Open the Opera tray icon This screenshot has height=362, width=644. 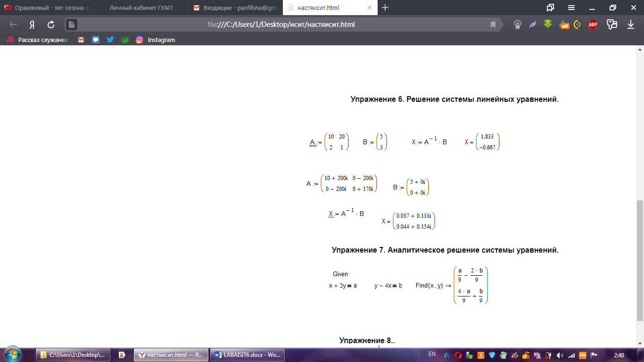coord(458,355)
